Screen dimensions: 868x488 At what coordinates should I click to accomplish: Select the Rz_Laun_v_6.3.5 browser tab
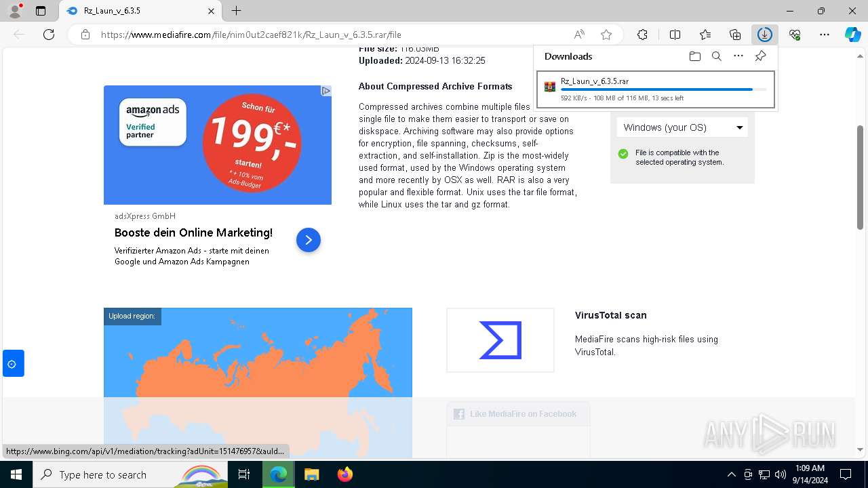coord(140,11)
